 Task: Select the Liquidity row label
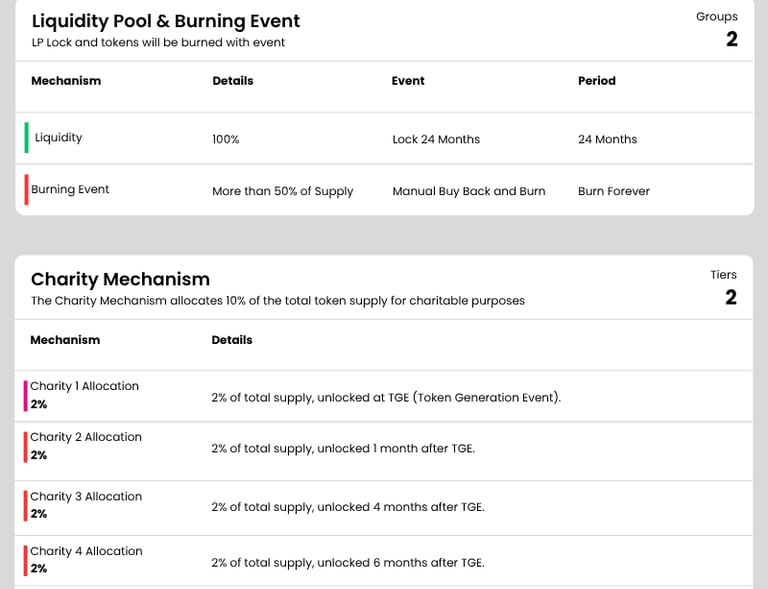pyautogui.click(x=58, y=138)
